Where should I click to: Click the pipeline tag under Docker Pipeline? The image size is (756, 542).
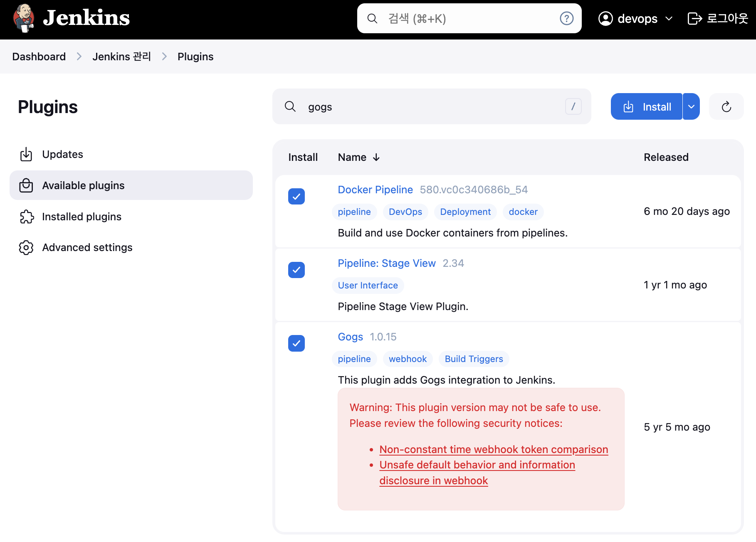[x=354, y=212]
